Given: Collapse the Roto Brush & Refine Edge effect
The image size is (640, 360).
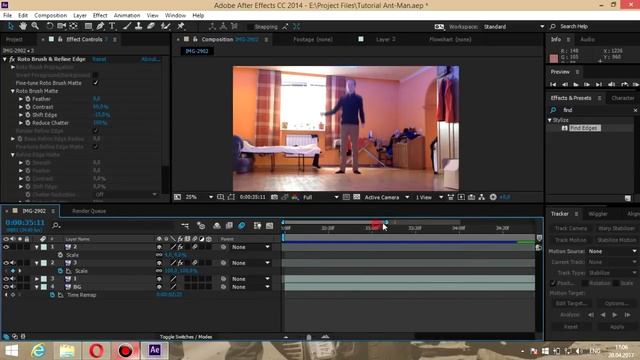Looking at the screenshot, I should click(x=5, y=59).
